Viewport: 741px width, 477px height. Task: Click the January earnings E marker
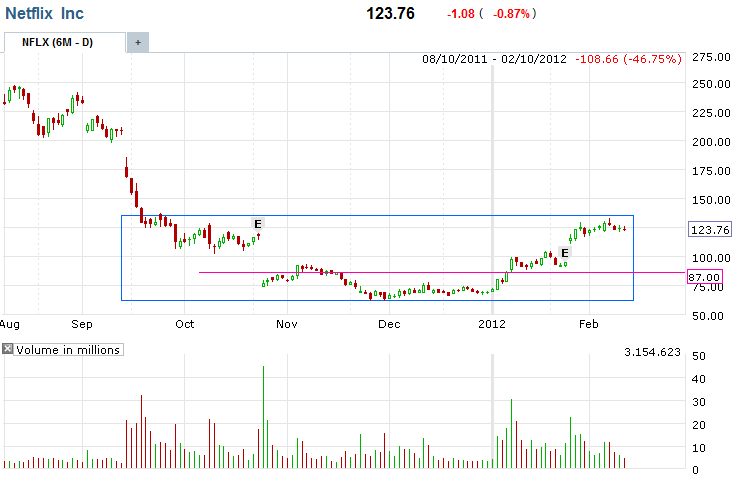(564, 253)
